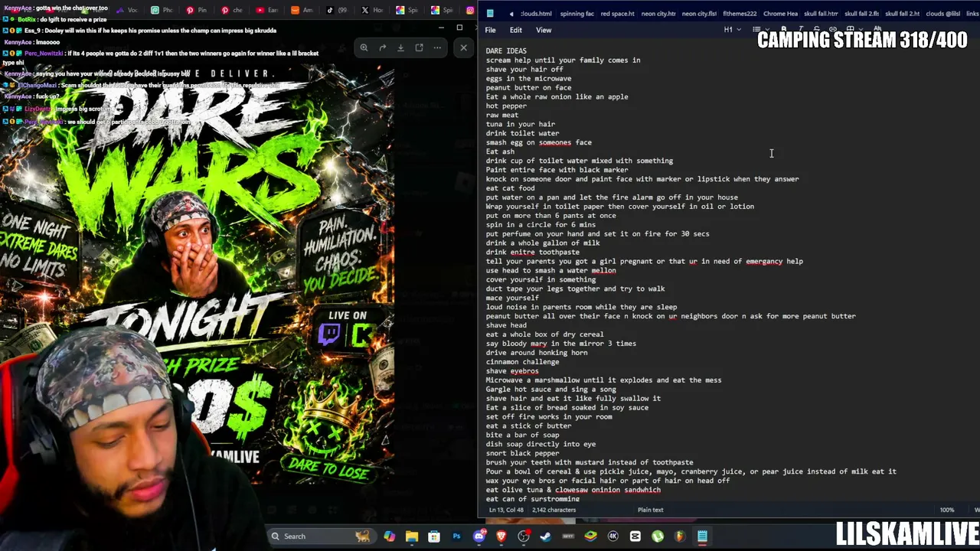Open Steam from the taskbar
980x551 pixels.
pyautogui.click(x=546, y=536)
